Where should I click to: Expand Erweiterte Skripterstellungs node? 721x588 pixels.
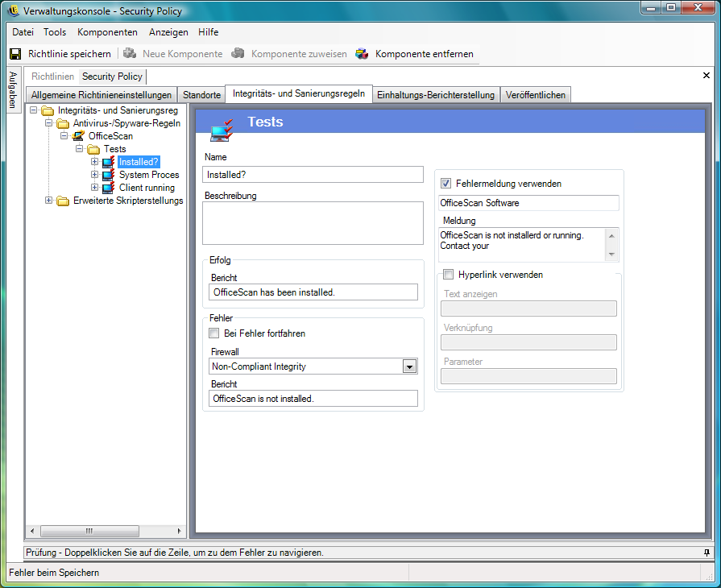pos(49,201)
